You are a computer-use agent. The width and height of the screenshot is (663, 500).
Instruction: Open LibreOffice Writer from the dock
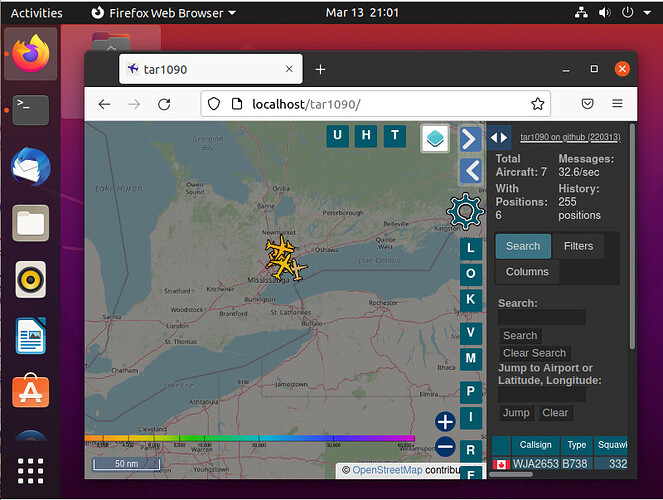click(x=30, y=336)
